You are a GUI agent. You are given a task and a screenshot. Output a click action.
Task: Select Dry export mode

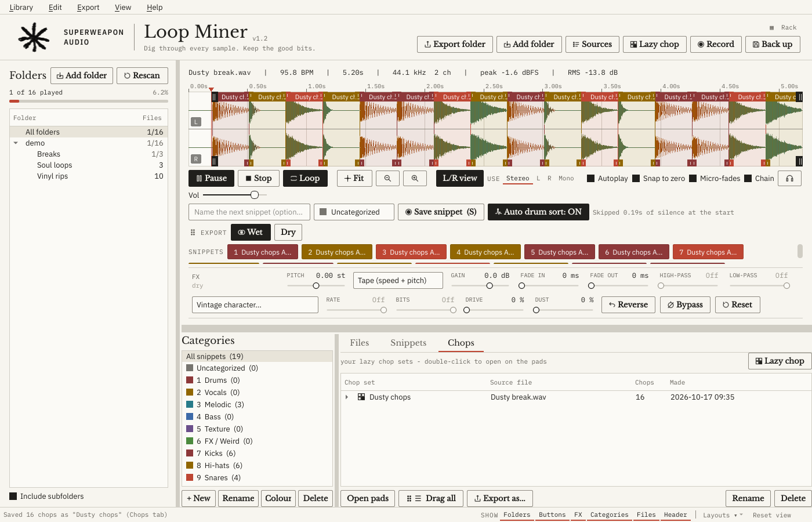tap(288, 233)
